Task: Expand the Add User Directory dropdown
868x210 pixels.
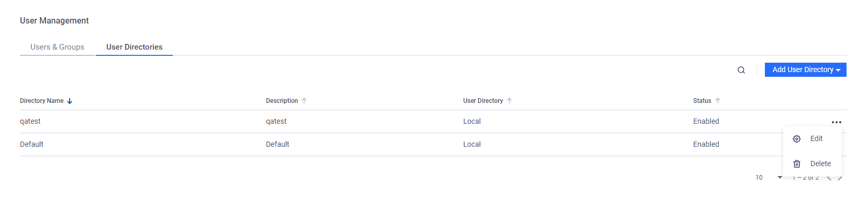Action: (x=806, y=70)
